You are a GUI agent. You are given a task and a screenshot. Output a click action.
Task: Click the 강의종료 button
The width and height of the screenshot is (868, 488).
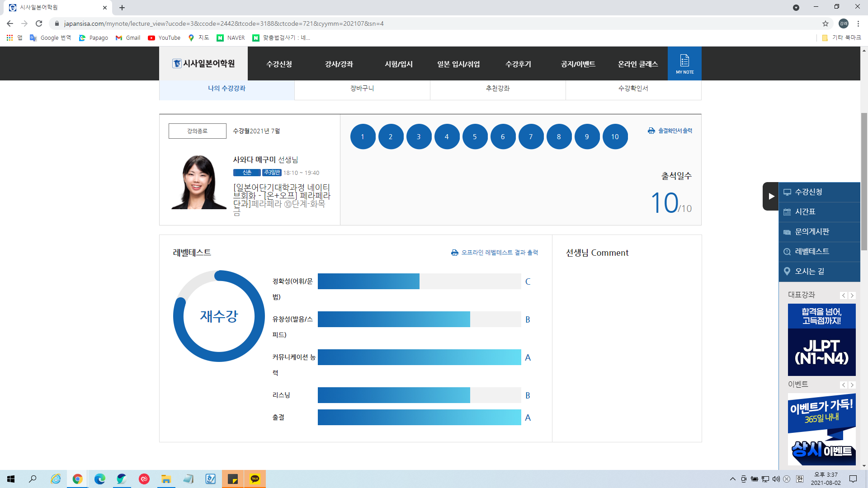(197, 131)
